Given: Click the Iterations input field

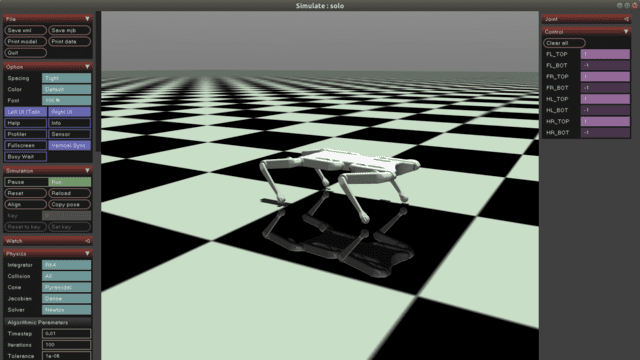Looking at the screenshot, I should click(66, 345).
